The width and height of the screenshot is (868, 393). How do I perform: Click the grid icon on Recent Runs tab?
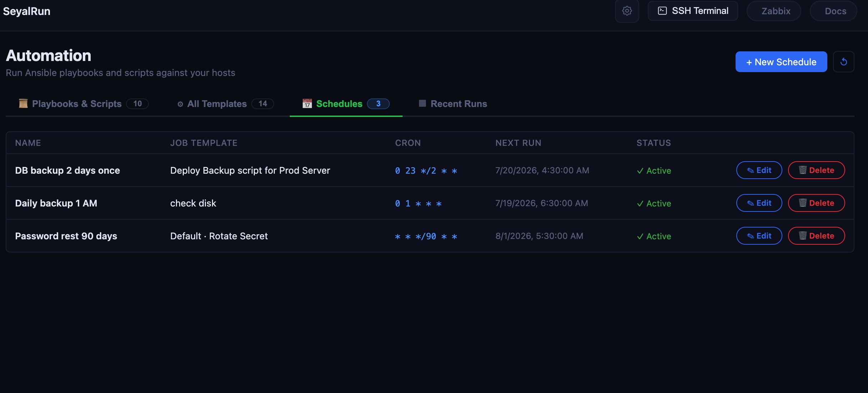[x=422, y=103]
